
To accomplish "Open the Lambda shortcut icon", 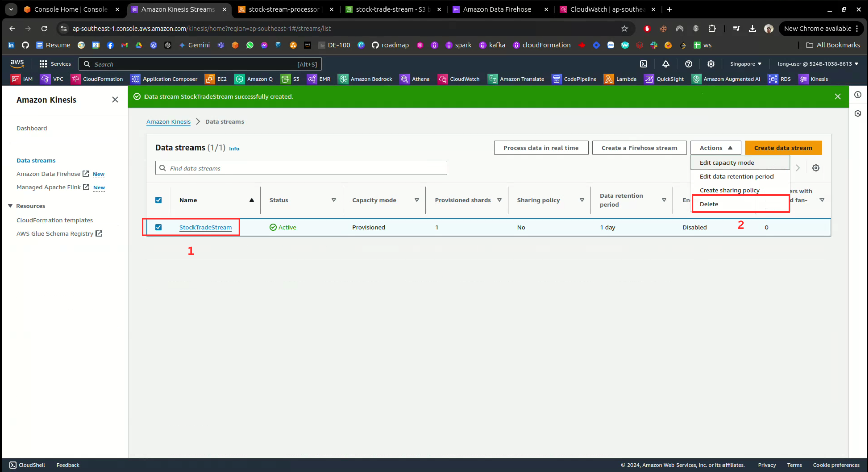I will coord(620,79).
